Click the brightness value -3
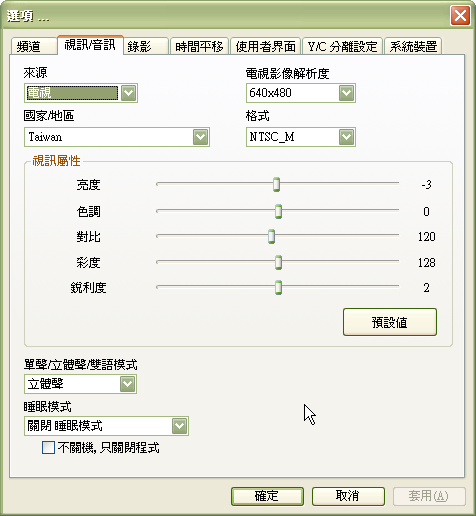The height and width of the screenshot is (516, 476). pyautogui.click(x=426, y=184)
